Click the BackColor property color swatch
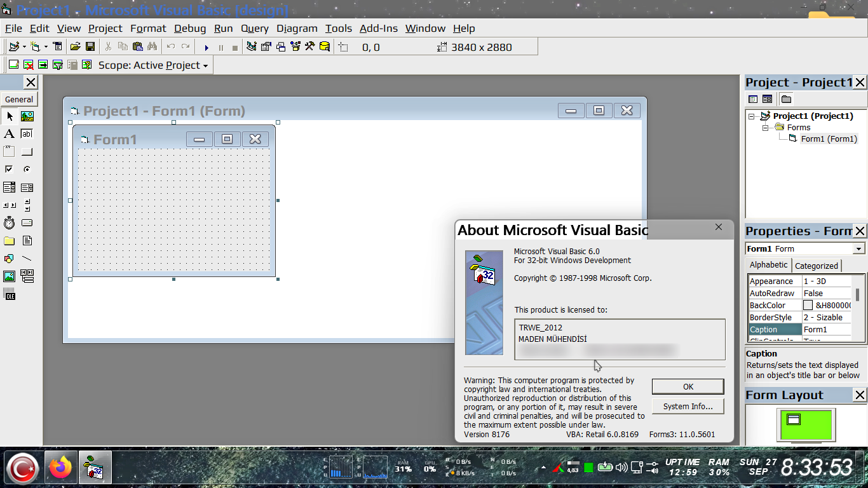The image size is (868, 488). click(808, 306)
